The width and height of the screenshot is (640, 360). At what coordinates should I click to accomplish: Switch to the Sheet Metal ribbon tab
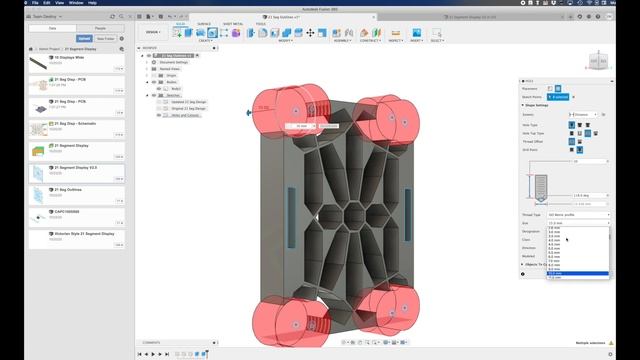[233, 24]
